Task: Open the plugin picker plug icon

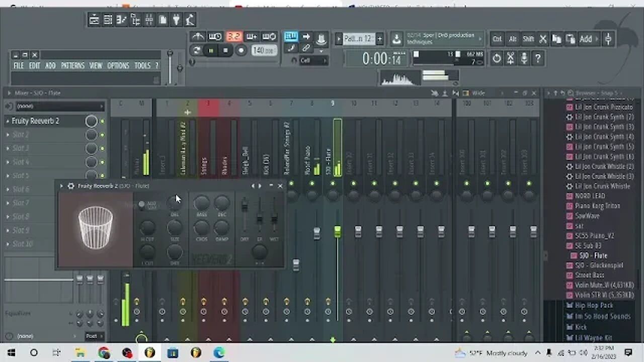Action: (x=177, y=20)
